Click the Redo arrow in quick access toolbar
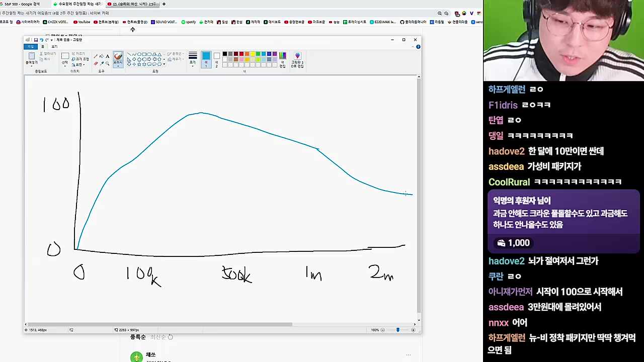This screenshot has height=362, width=644. [47, 40]
